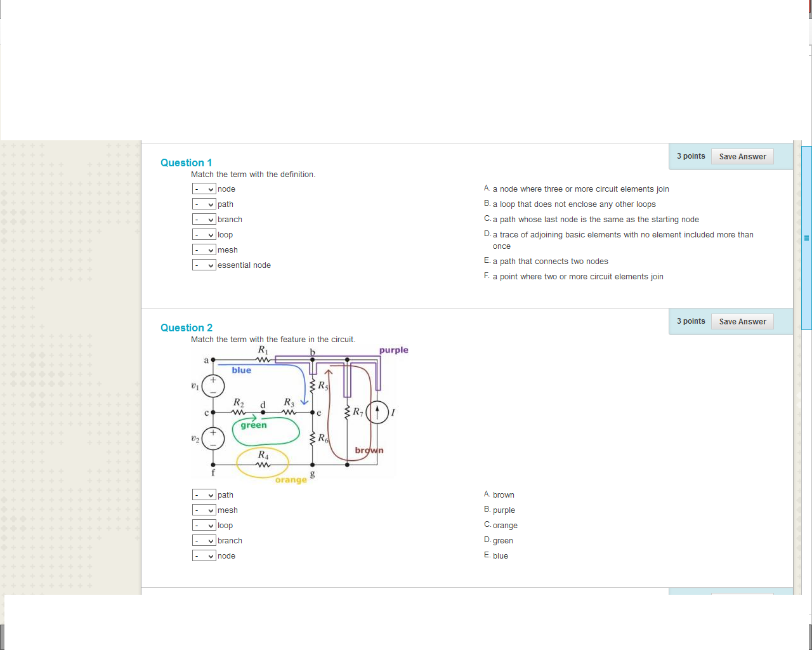Click the grip handle on the right scrollbar
The width and height of the screenshot is (812, 650).
tap(806, 237)
